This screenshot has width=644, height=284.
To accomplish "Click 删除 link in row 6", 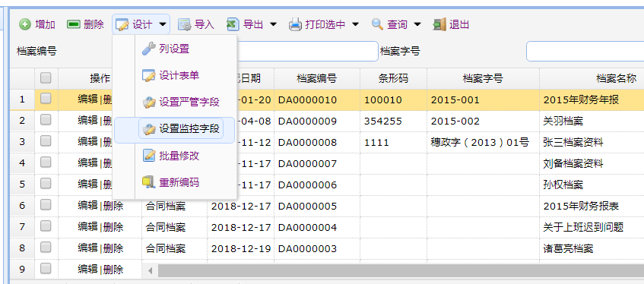I will [113, 206].
